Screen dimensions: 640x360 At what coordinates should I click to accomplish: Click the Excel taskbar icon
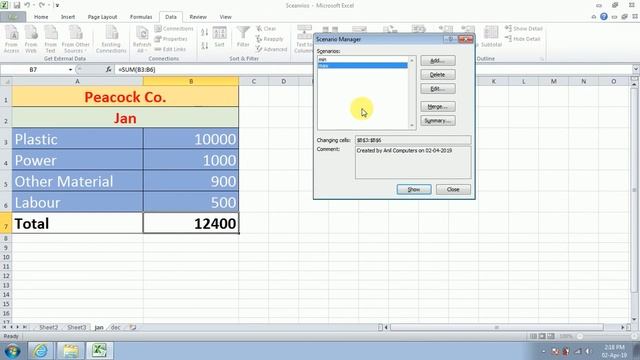[99, 351]
